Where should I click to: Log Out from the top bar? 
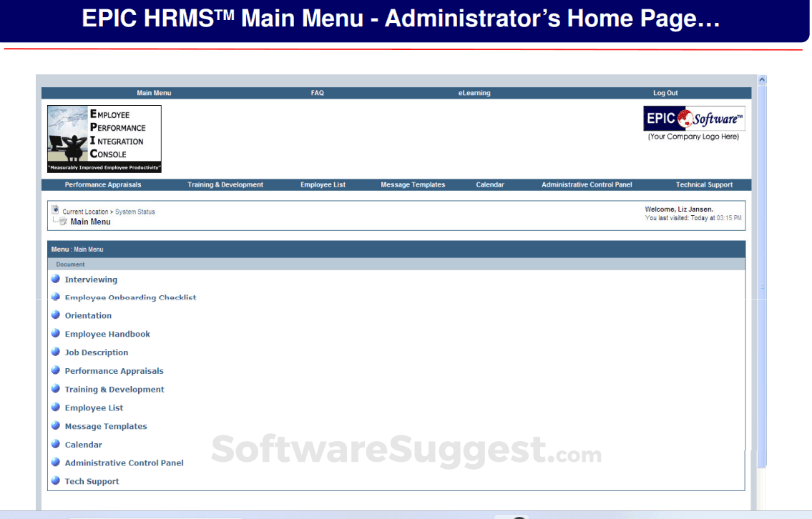[x=665, y=93]
